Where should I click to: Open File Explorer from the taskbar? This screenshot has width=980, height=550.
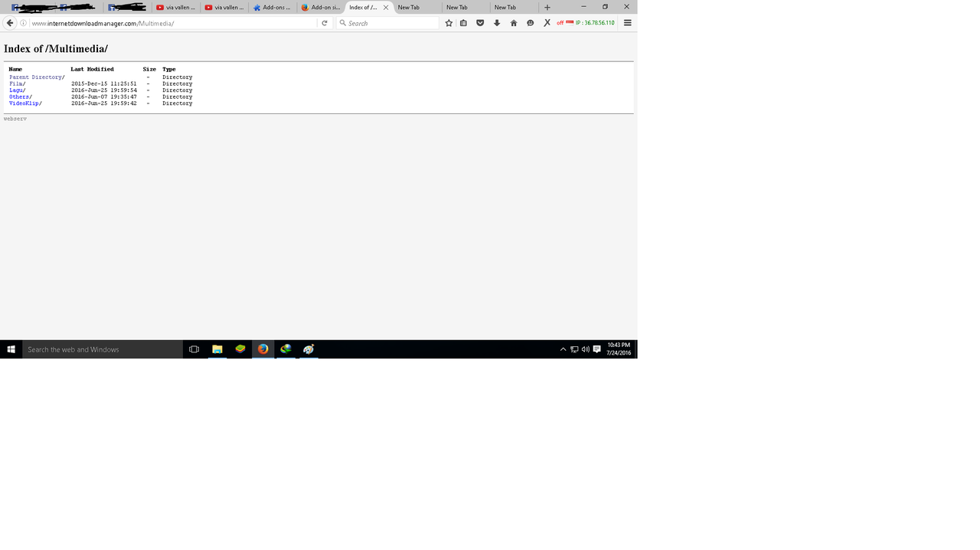coord(217,349)
